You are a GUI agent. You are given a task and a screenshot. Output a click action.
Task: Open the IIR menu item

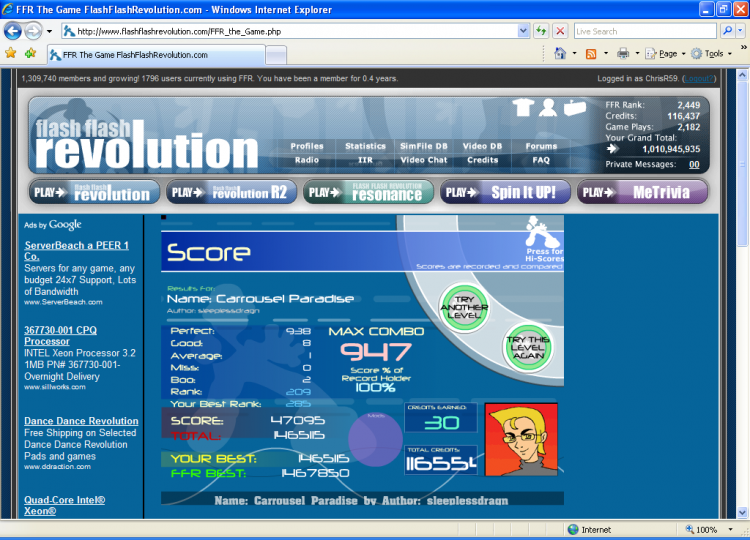tap(365, 160)
